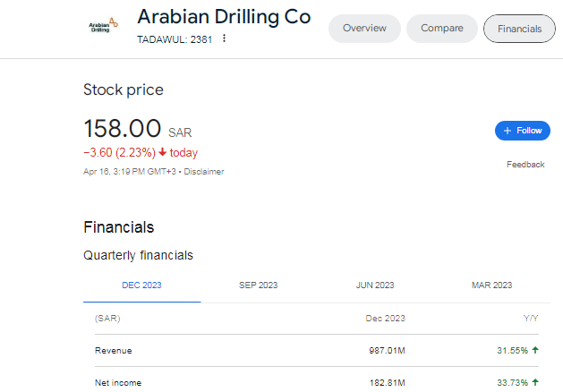This screenshot has width=563, height=392.
Task: Switch to the Overview tab
Action: (364, 29)
